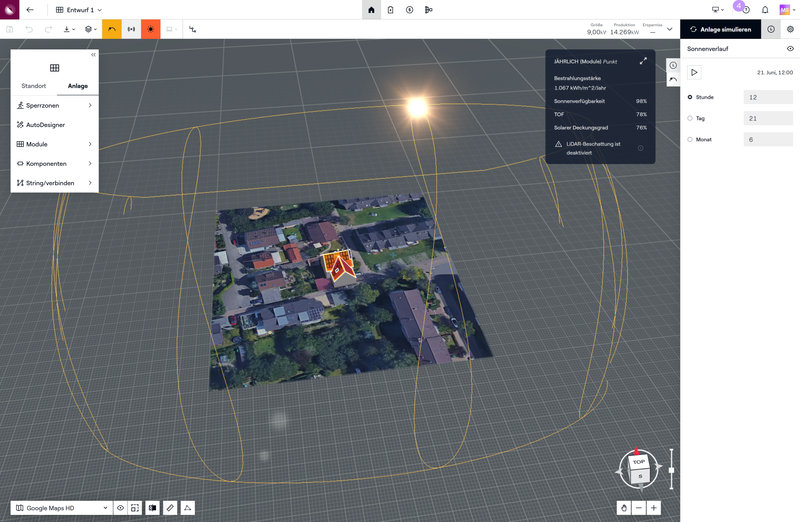This screenshot has width=800, height=522.
Task: Open the electrical diagram view icon
Action: [x=429, y=10]
